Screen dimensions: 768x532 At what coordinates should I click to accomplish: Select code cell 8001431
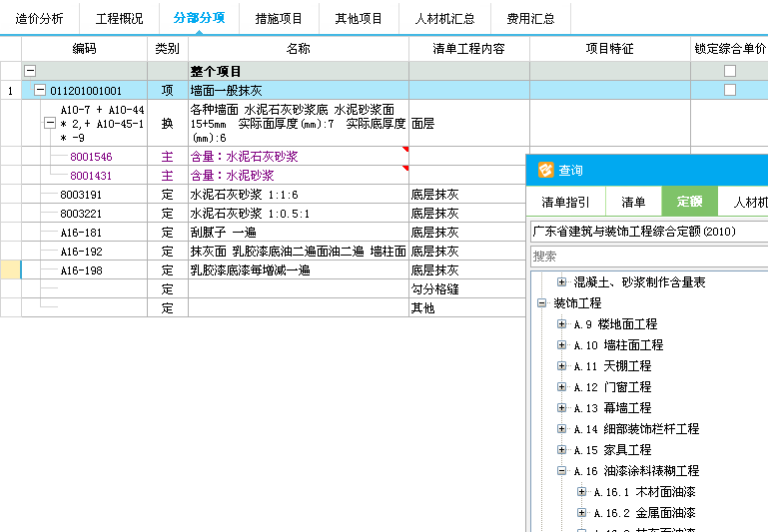coord(91,176)
